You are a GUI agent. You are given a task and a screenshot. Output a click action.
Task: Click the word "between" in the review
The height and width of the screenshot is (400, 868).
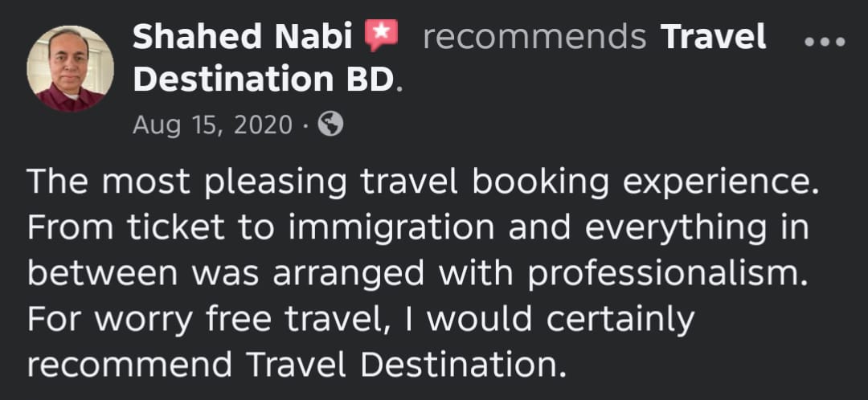pyautogui.click(x=101, y=274)
